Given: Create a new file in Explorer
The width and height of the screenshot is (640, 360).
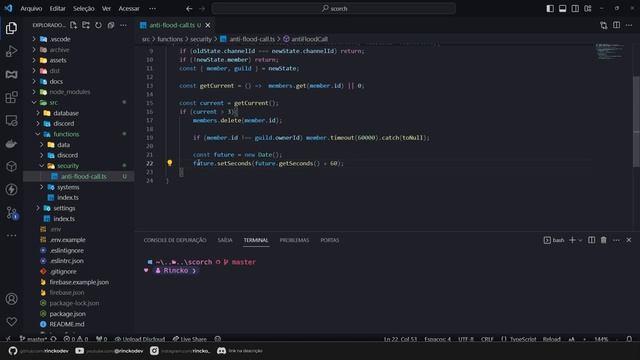Looking at the screenshot, I should pos(73,25).
